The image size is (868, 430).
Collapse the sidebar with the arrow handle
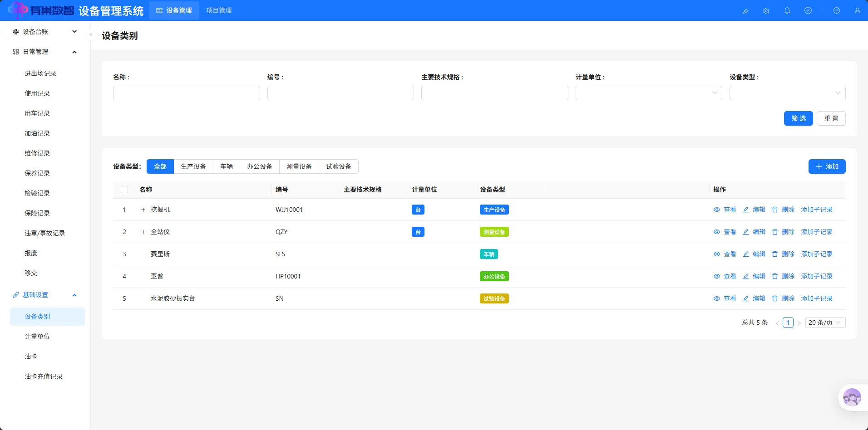click(91, 34)
